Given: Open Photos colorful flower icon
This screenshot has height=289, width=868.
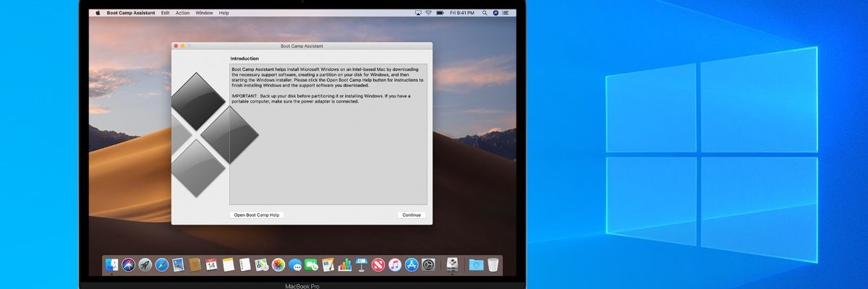Looking at the screenshot, I should coord(278,265).
